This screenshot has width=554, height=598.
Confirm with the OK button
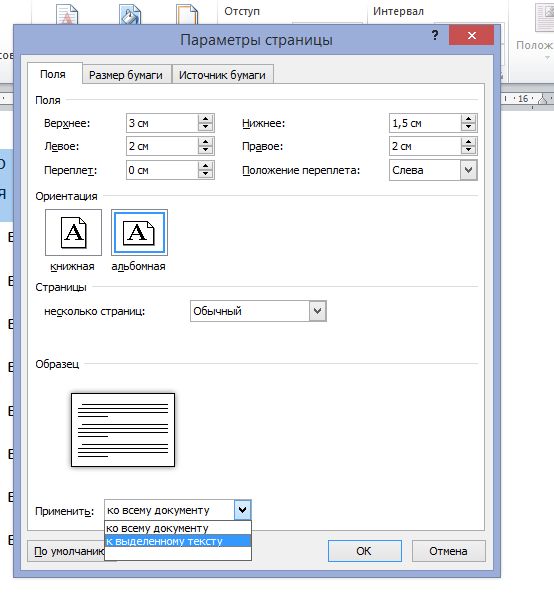pyautogui.click(x=365, y=551)
